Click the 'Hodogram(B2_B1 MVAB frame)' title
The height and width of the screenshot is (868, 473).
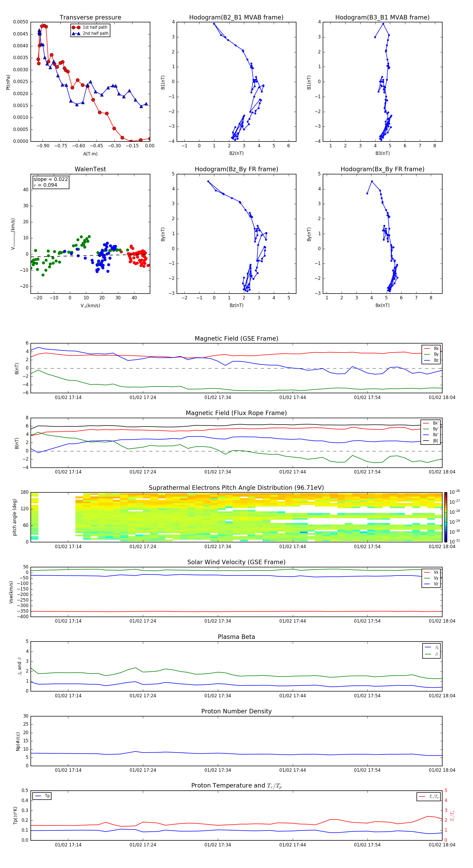236,18
